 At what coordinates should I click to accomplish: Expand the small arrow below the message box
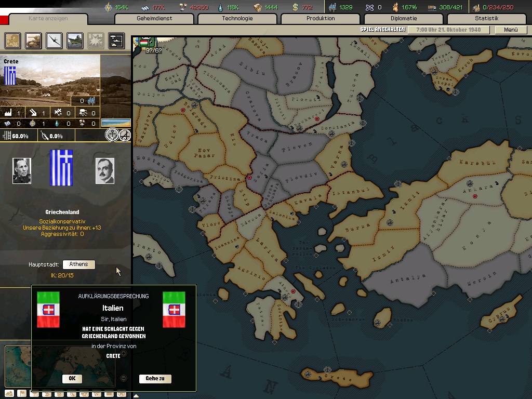coord(136,395)
